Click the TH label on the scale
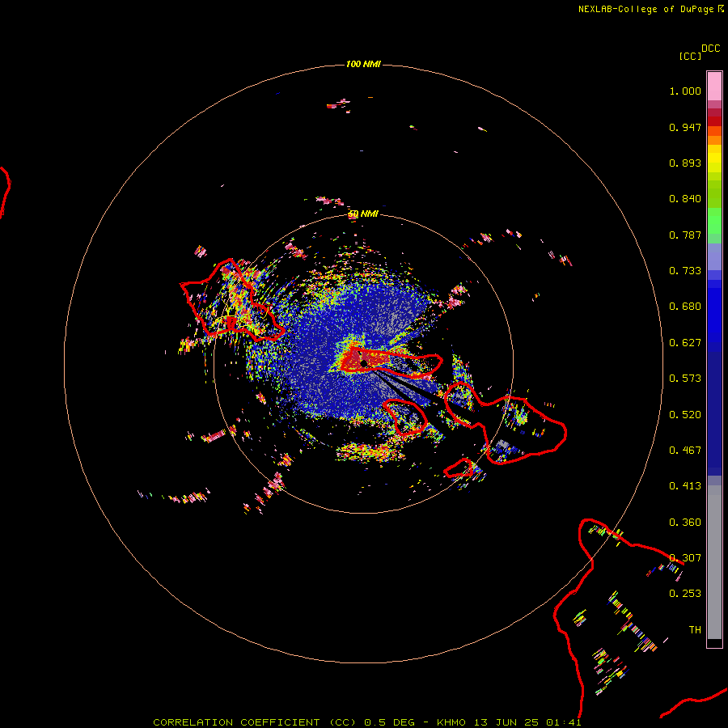 click(x=695, y=630)
